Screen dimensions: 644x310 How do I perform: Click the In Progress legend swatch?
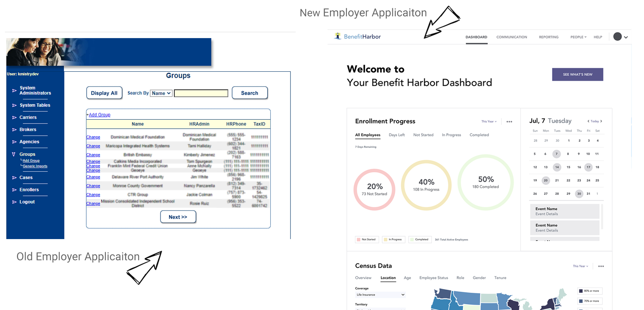click(385, 239)
